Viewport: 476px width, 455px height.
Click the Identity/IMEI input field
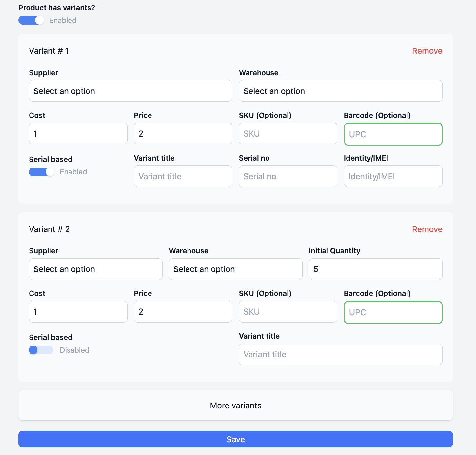[x=393, y=176]
